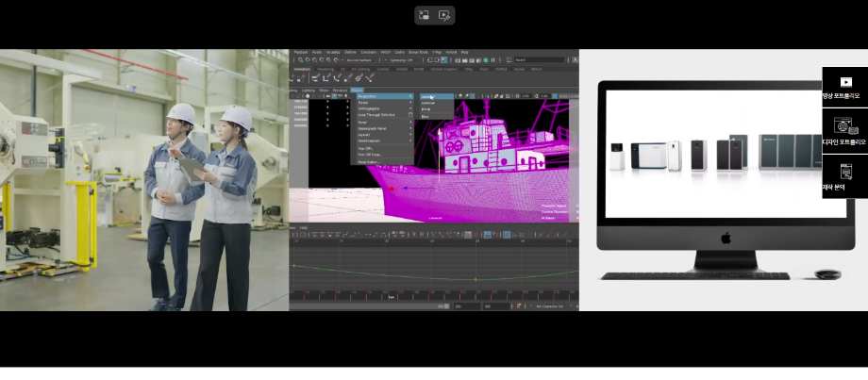
Task: Open the Panels menu in the viewport
Action: coord(357,91)
